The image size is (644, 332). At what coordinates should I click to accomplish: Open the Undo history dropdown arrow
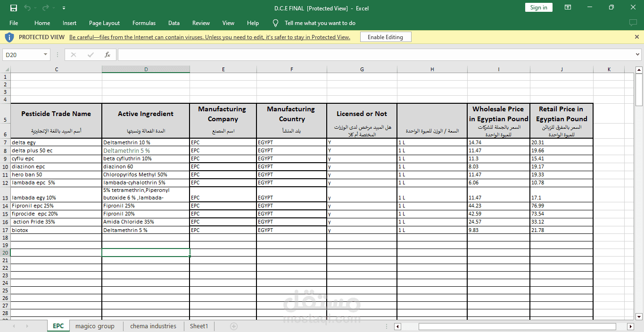coord(35,8)
